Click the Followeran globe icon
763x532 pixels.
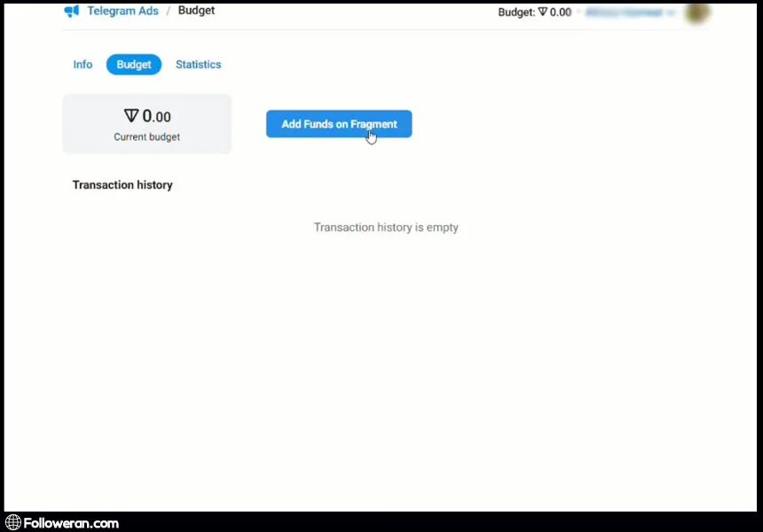(12, 523)
